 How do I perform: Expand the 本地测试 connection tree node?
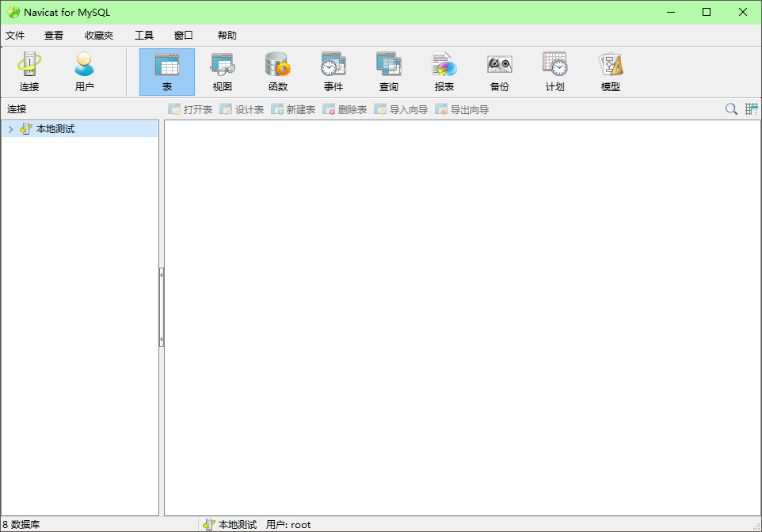point(10,129)
